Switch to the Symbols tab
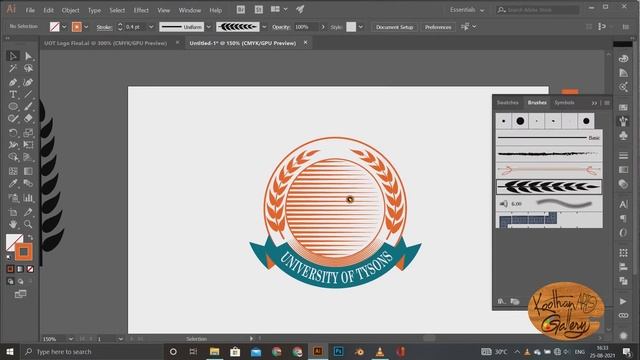The image size is (640, 360). pos(564,103)
